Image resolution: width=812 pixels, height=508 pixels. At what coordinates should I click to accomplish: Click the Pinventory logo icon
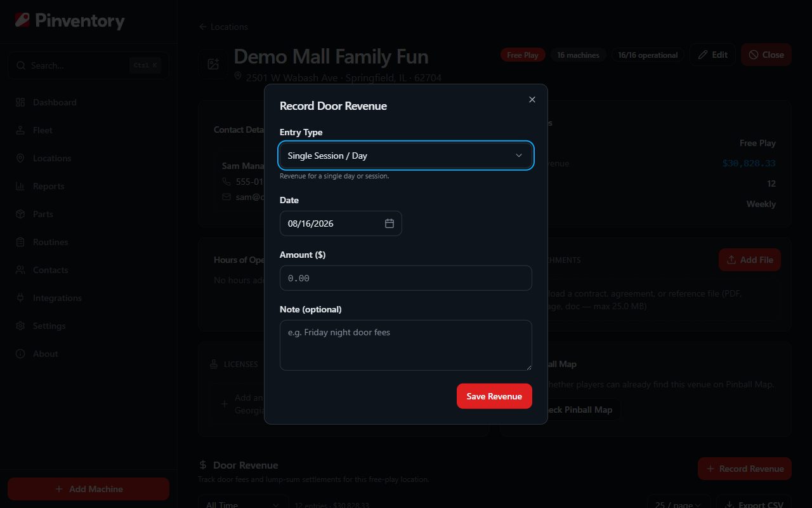[22, 20]
